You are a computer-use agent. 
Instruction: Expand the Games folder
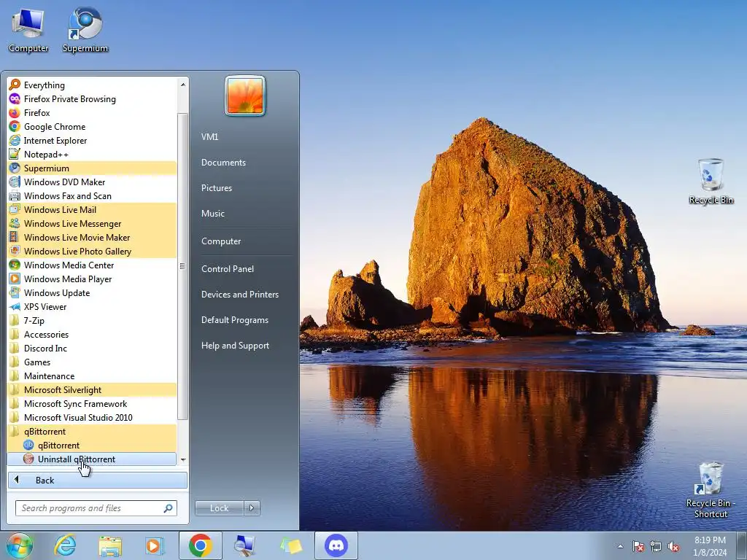pyautogui.click(x=92, y=362)
